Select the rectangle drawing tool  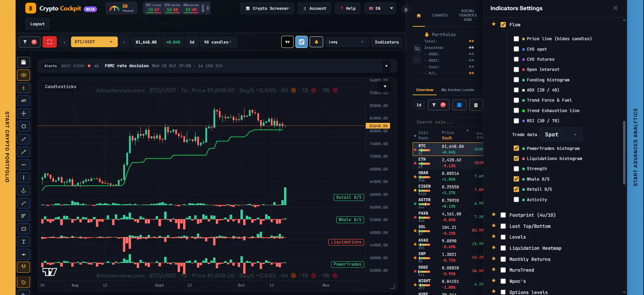click(x=24, y=229)
